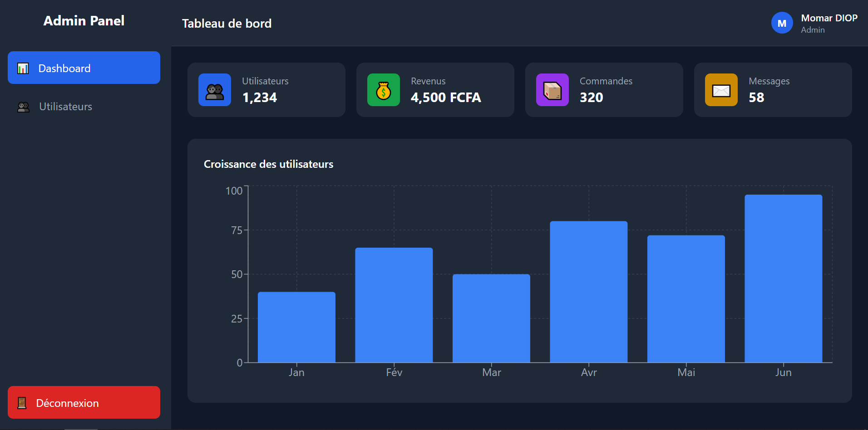Select the Fév bar in the chart

coord(394,305)
